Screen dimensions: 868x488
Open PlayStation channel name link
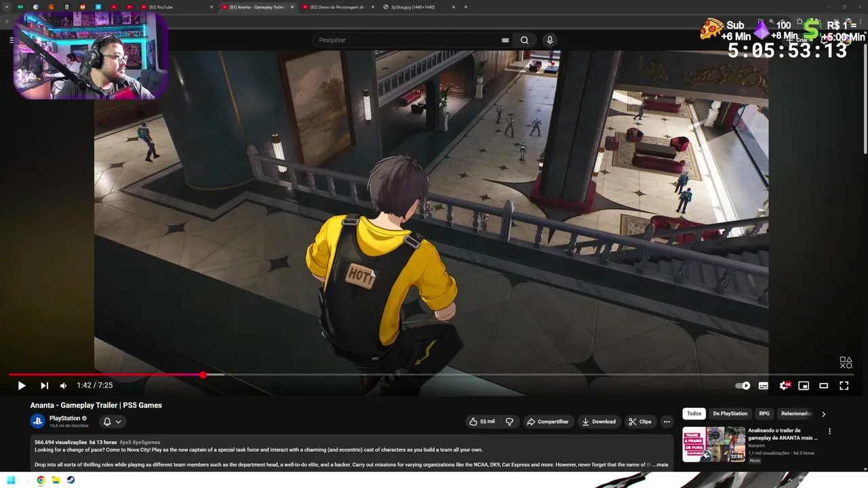click(x=65, y=418)
